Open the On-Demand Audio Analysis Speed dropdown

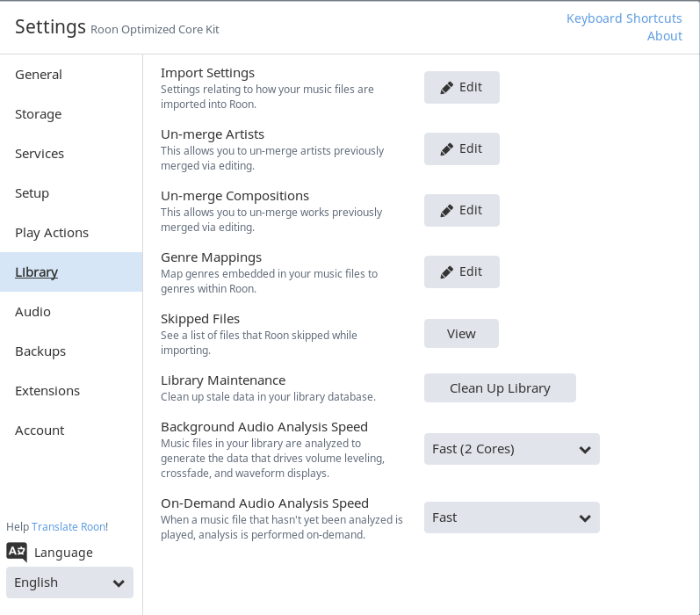(511, 517)
